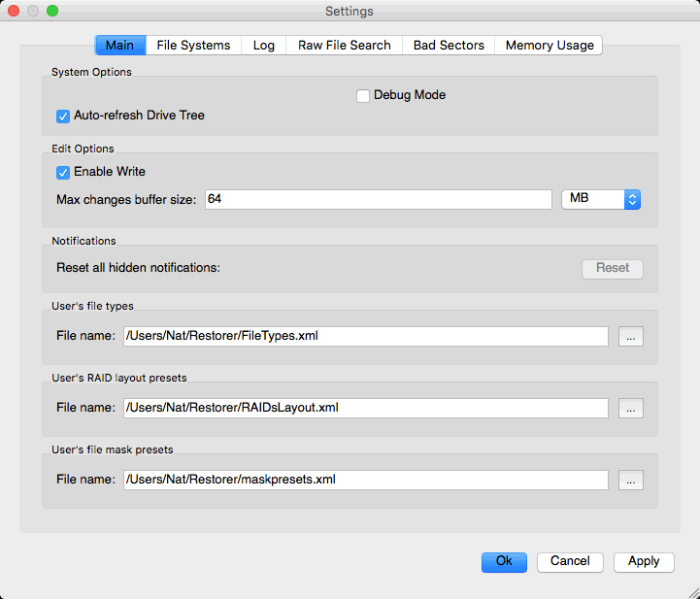700x599 pixels.
Task: Click browse button for maskpresets.xml
Action: [x=630, y=481]
